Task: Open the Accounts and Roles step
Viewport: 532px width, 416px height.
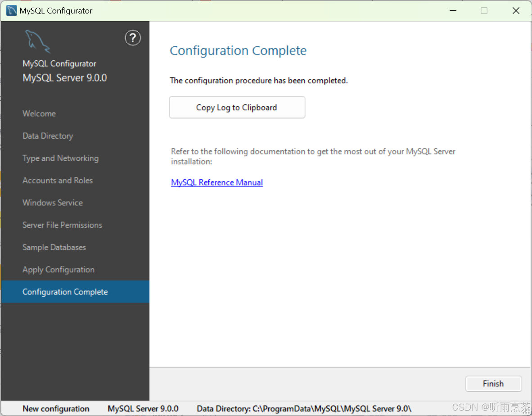Action: pos(57,181)
